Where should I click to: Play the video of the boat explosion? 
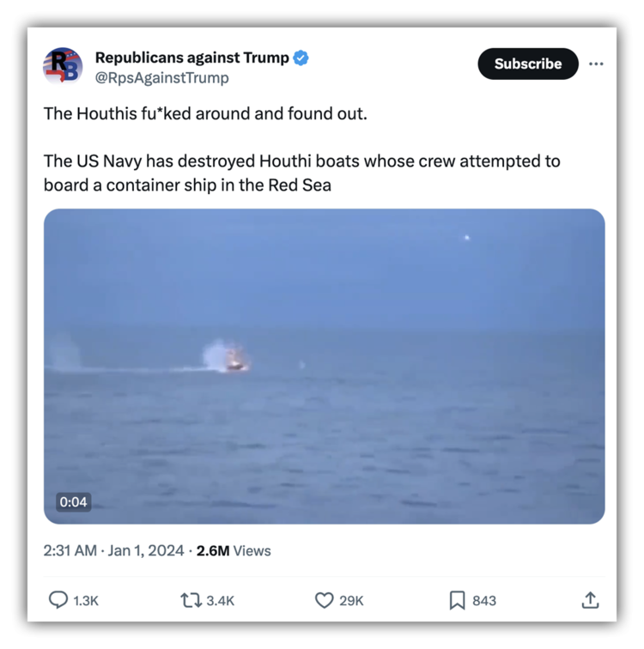(x=324, y=367)
